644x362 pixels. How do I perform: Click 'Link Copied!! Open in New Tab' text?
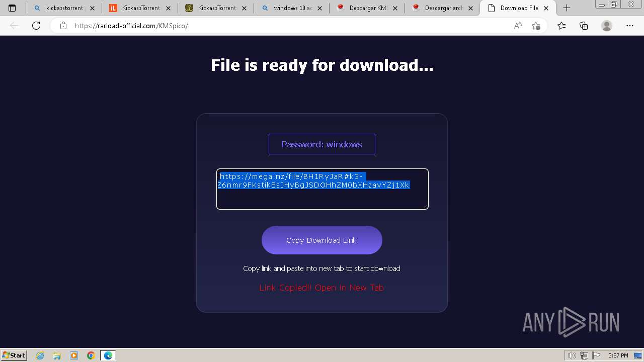[x=321, y=288]
